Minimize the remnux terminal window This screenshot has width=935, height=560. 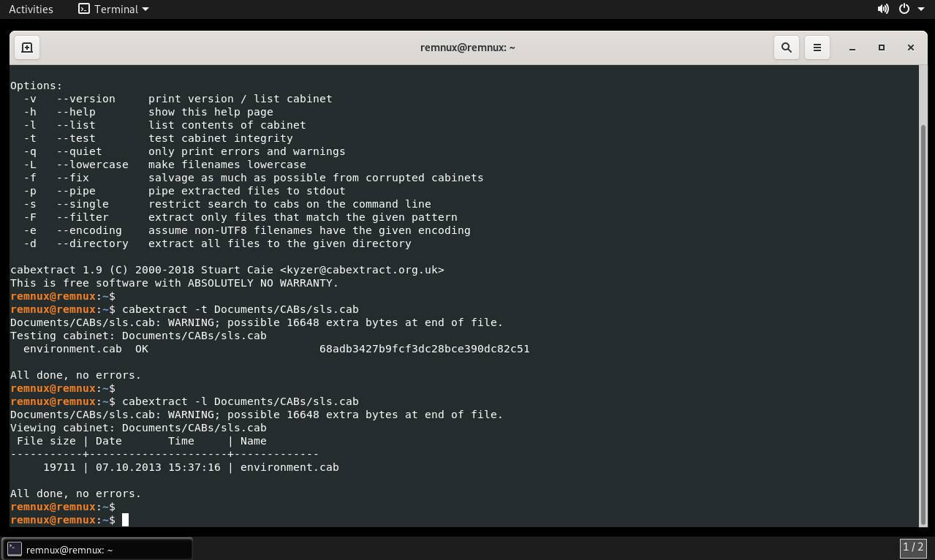(852, 48)
